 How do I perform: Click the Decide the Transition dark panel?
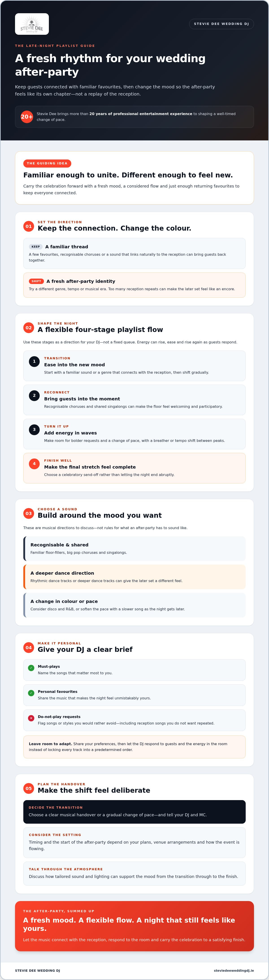pos(134,812)
